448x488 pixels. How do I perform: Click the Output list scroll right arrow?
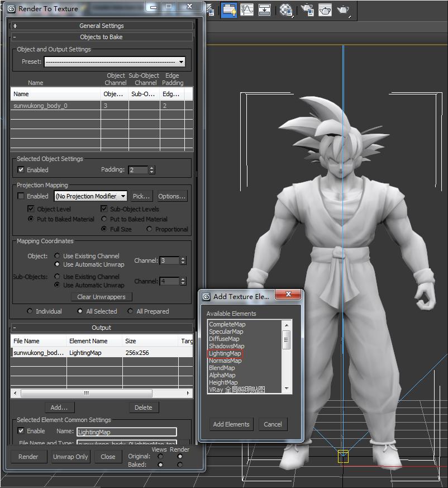coord(188,393)
